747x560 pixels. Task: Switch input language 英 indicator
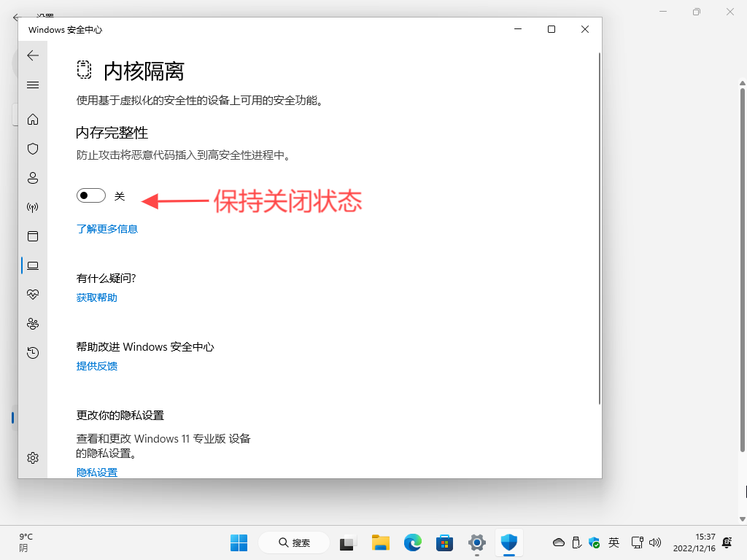click(x=614, y=542)
